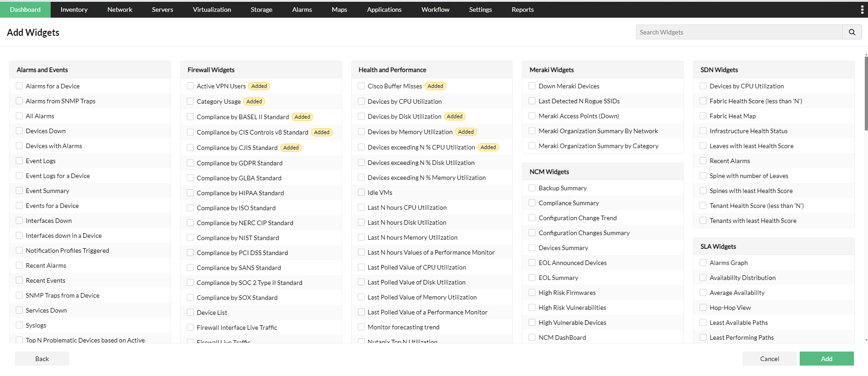The height and width of the screenshot is (376, 868).
Task: Enable the Compliance by GDPR Standard widget
Action: tap(191, 163)
